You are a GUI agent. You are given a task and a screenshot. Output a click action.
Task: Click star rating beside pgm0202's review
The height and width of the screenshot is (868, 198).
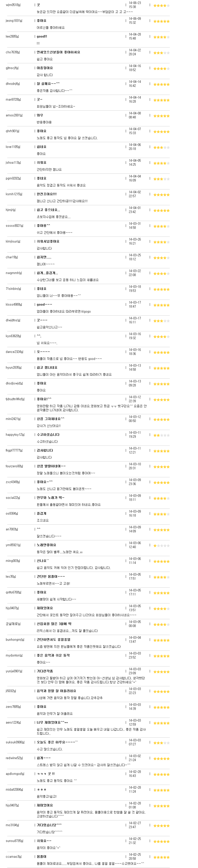click(x=161, y=179)
